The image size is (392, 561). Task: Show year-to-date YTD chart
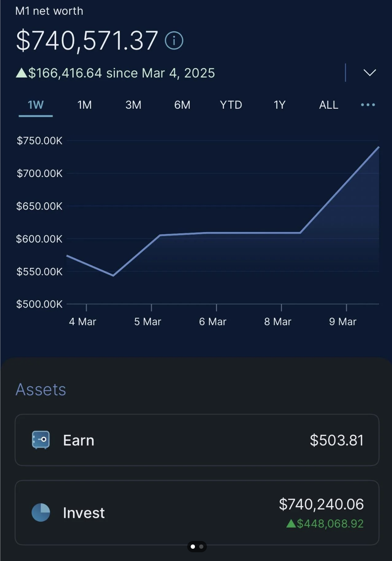coord(231,105)
